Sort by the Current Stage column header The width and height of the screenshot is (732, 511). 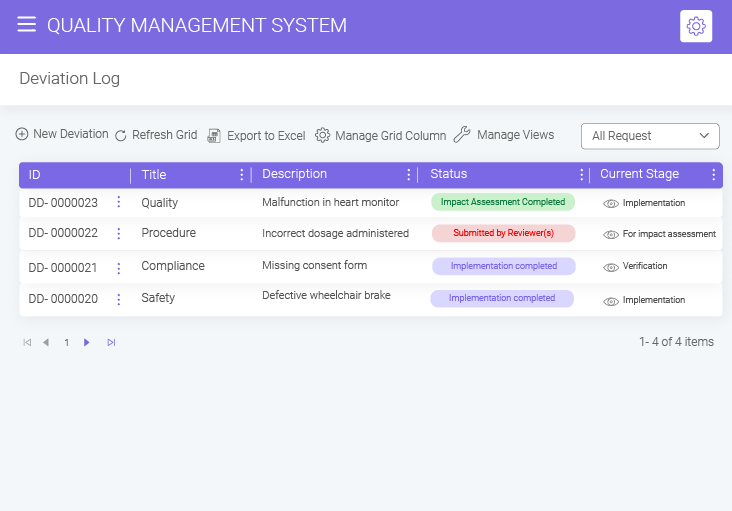pyautogui.click(x=639, y=174)
